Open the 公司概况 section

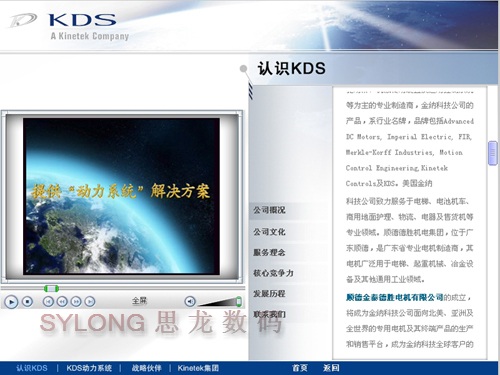[269, 210]
